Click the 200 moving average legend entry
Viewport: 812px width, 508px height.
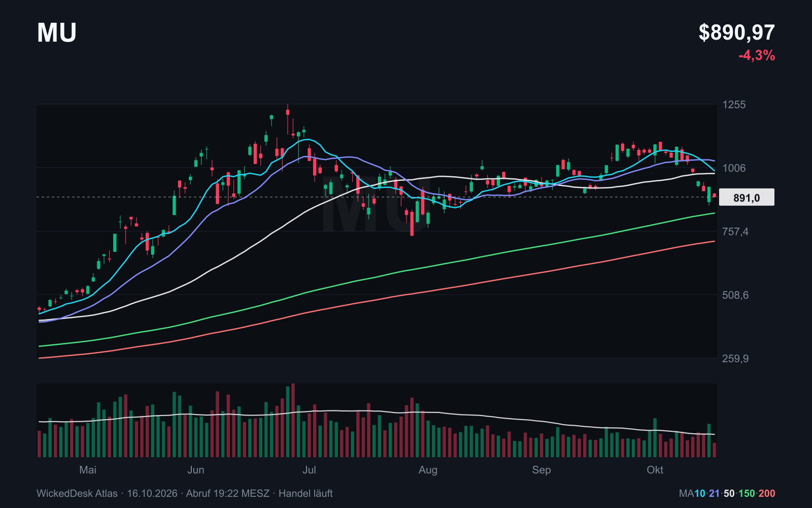767,493
